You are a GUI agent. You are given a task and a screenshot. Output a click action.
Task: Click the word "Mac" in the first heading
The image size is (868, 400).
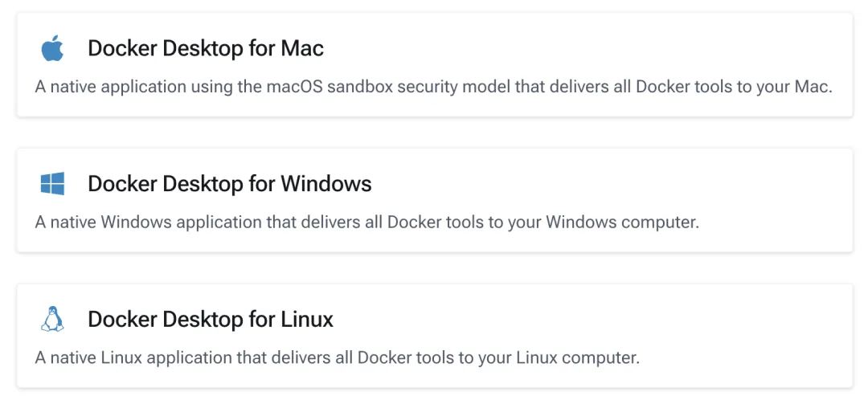coord(302,49)
